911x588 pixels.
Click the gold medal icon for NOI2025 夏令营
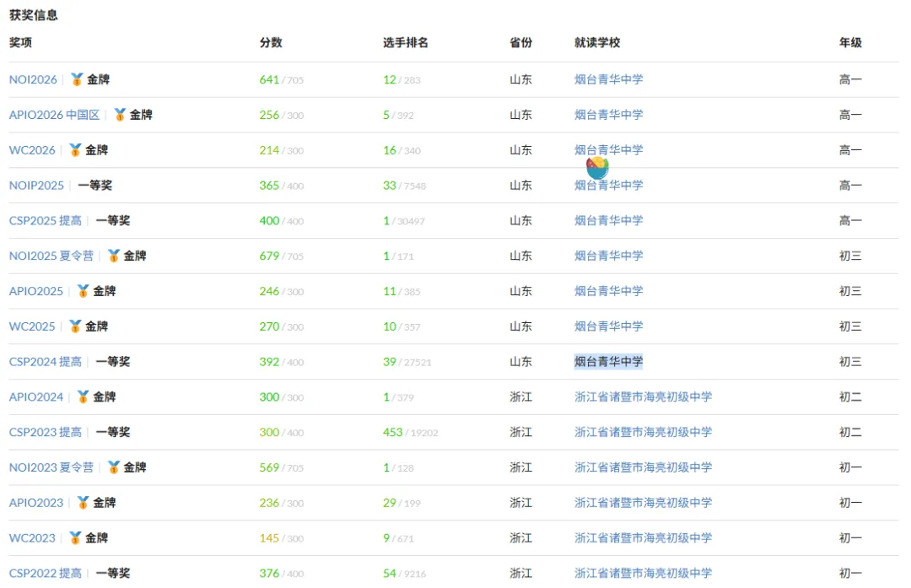click(x=113, y=256)
